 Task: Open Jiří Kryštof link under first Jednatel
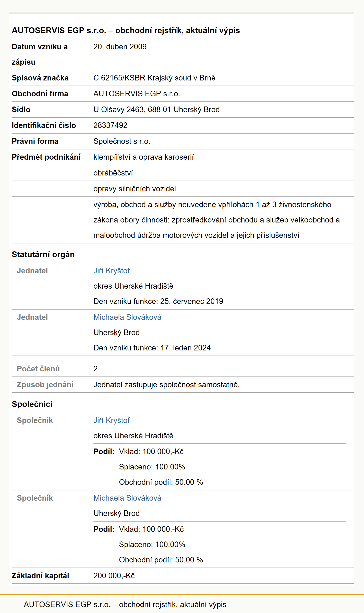coord(112,271)
